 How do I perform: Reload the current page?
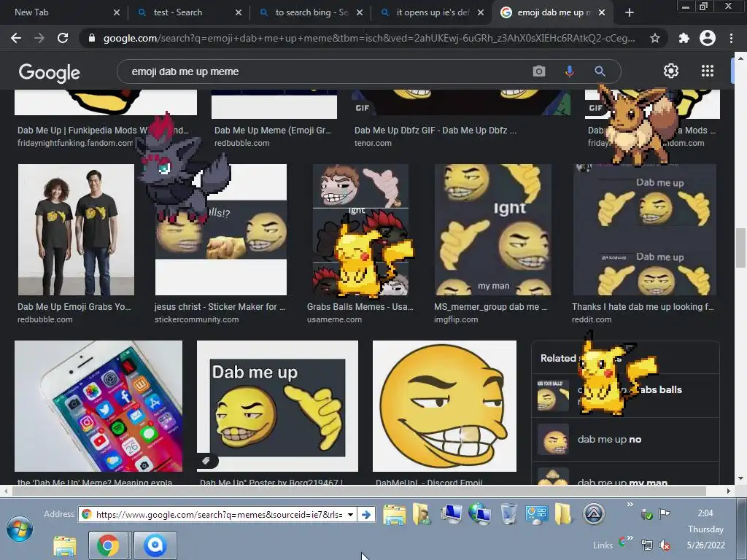63,38
